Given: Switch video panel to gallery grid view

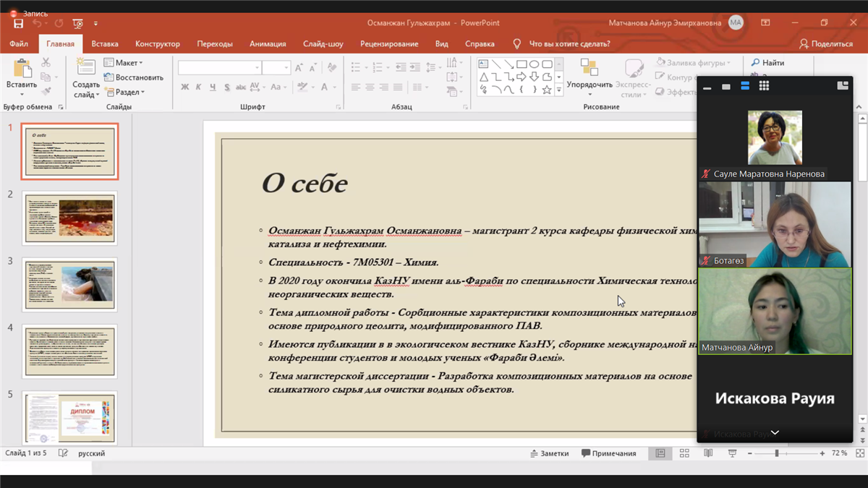Looking at the screenshot, I should coord(764,86).
